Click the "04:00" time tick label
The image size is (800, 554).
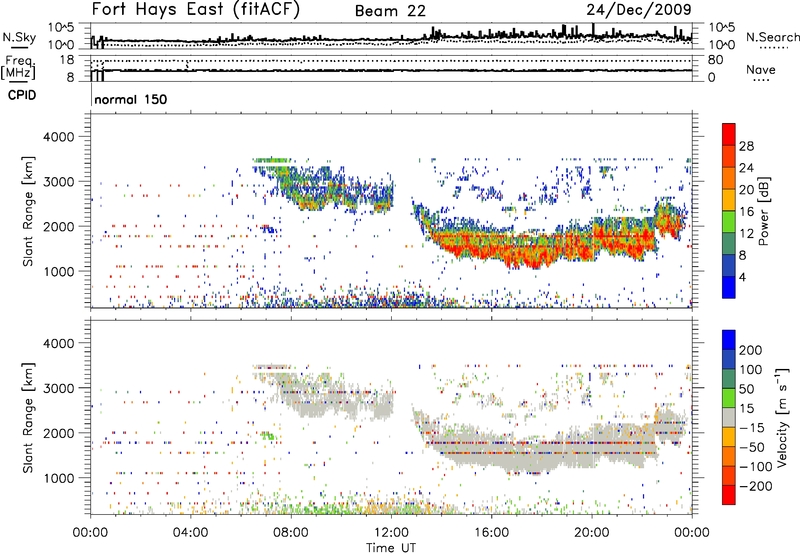(x=191, y=533)
